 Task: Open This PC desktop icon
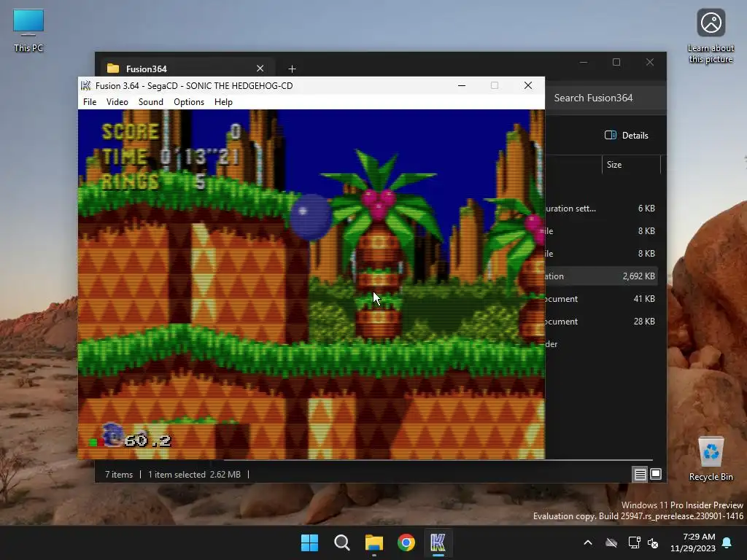[28, 31]
